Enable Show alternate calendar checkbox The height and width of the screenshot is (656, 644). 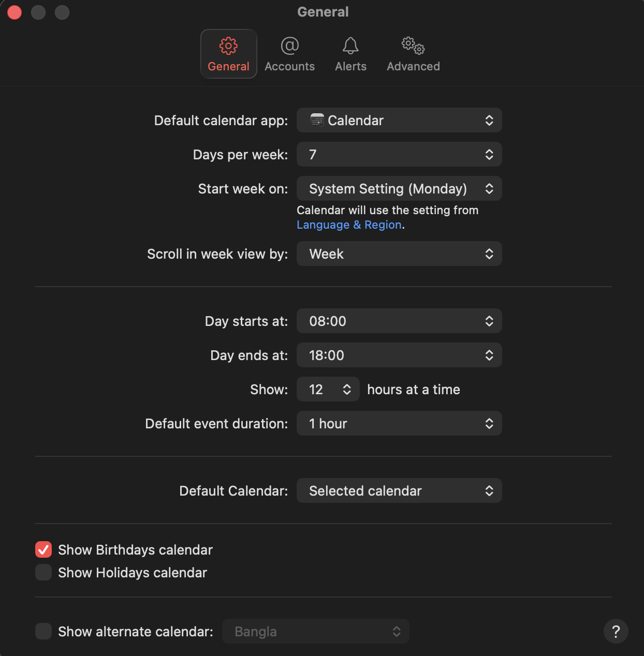pos(43,631)
